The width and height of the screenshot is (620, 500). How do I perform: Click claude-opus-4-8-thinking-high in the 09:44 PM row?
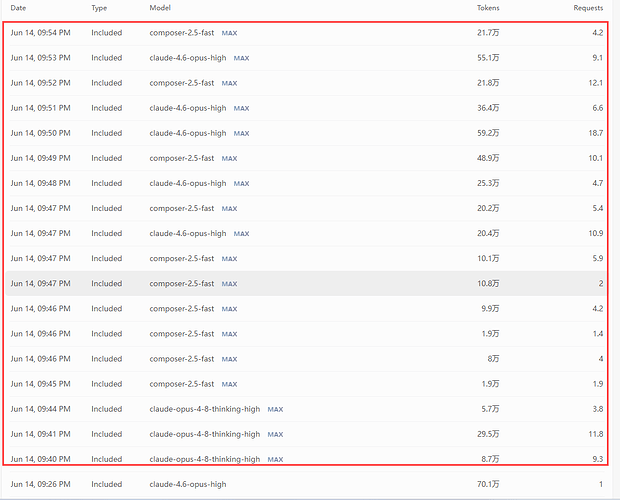click(205, 409)
